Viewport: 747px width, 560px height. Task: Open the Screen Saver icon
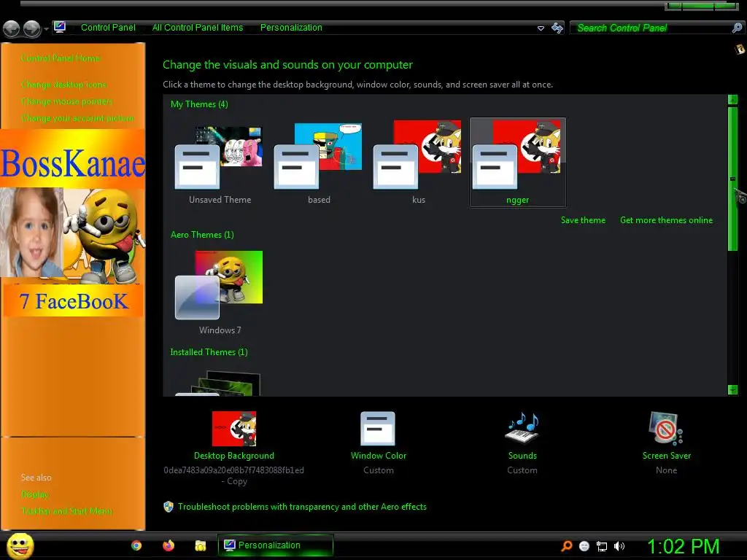[666, 429]
